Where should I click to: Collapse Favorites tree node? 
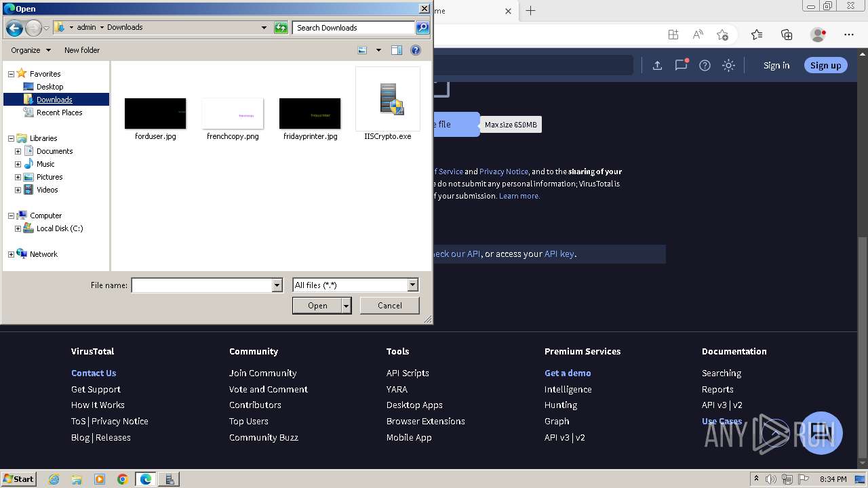pos(11,74)
